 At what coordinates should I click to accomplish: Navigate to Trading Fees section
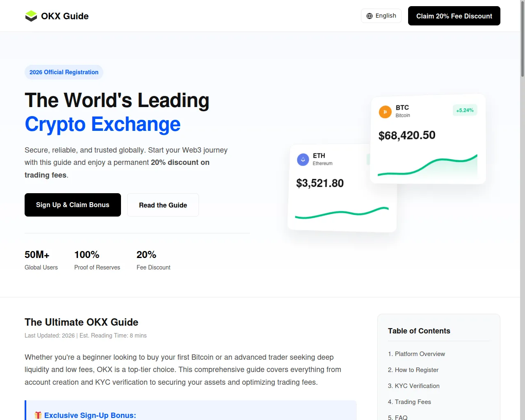(409, 402)
